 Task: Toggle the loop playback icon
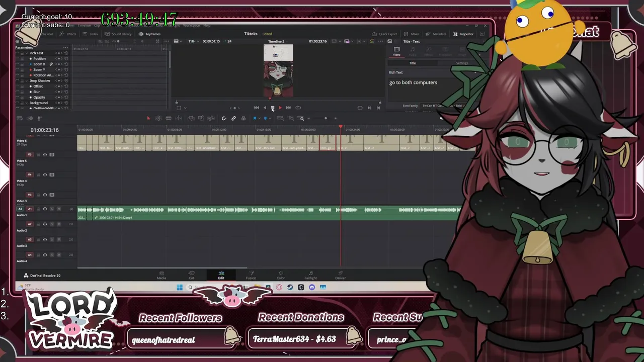[x=298, y=108]
